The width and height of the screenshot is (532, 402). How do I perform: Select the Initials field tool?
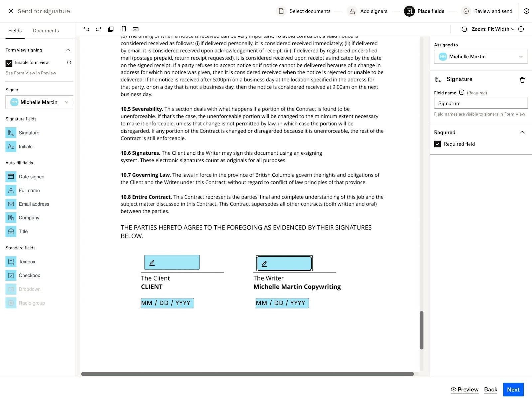click(26, 147)
